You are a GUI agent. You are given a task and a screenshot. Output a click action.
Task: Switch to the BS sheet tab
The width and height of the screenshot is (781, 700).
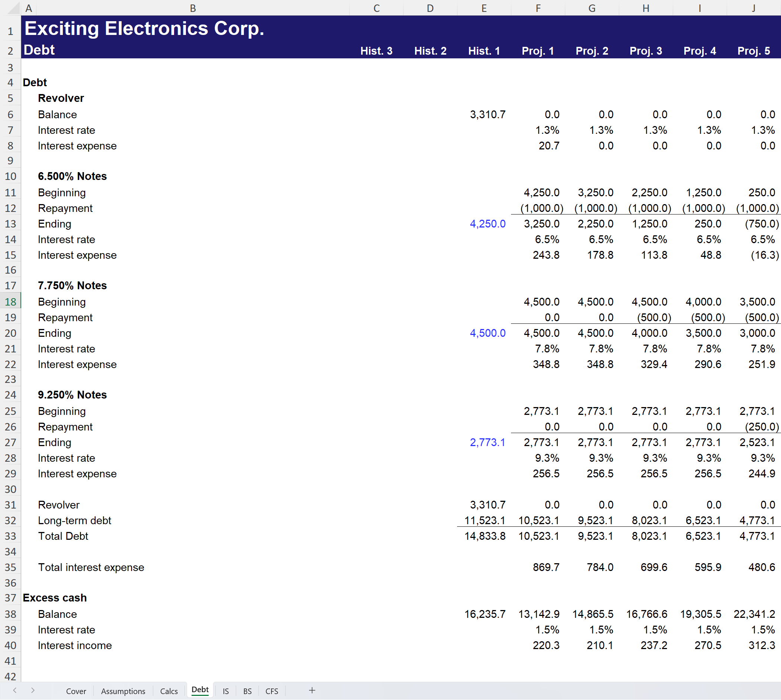[247, 691]
